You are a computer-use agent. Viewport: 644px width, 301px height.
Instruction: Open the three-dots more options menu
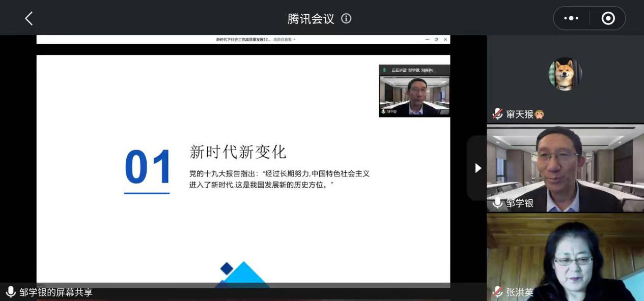pyautogui.click(x=571, y=18)
